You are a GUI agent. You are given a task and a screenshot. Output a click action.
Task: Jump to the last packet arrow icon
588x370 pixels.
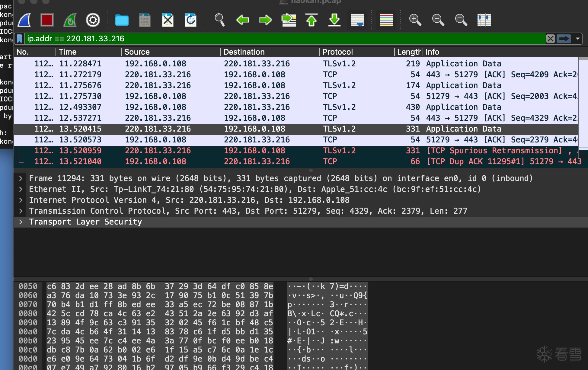pyautogui.click(x=334, y=20)
